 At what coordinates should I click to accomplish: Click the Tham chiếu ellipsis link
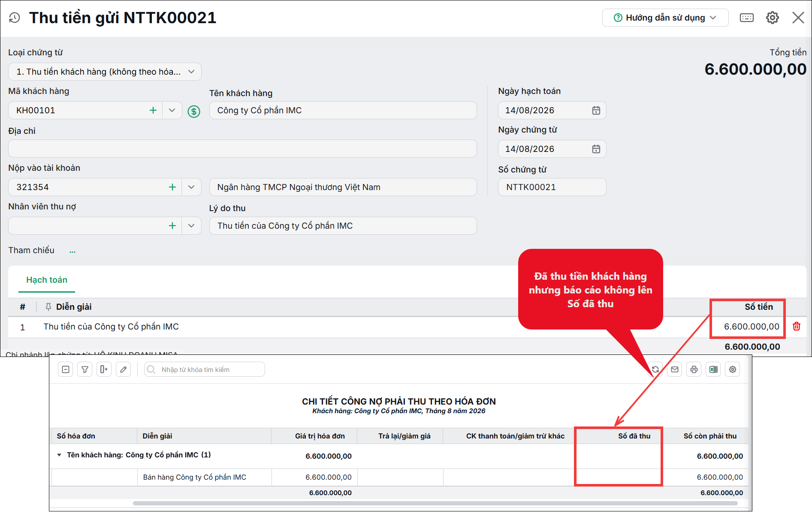click(72, 251)
